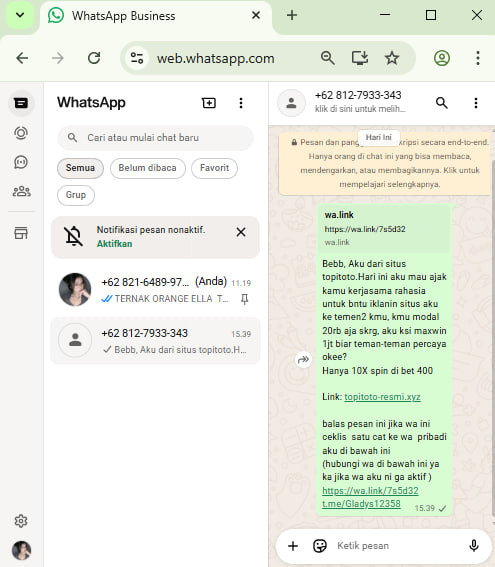
Task: Open the business tools storefront icon
Action: (21, 233)
